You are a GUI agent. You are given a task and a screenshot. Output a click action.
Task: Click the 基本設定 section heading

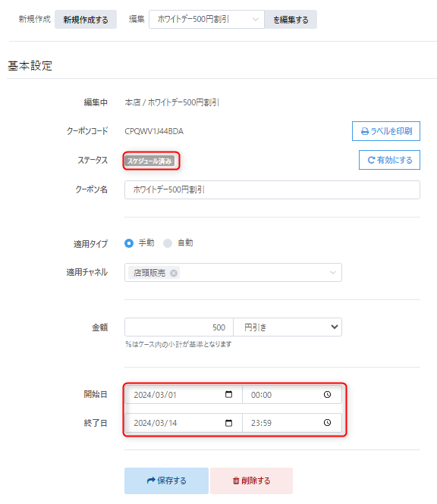30,66
